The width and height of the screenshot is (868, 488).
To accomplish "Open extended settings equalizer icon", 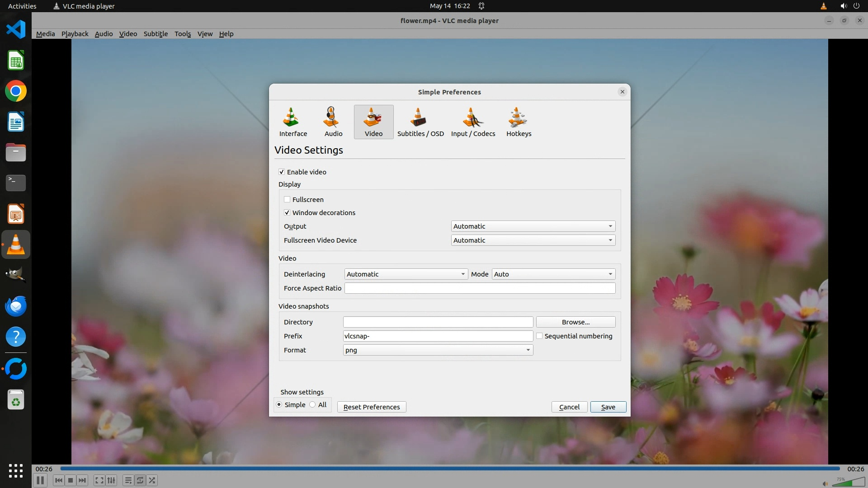I will (111, 480).
